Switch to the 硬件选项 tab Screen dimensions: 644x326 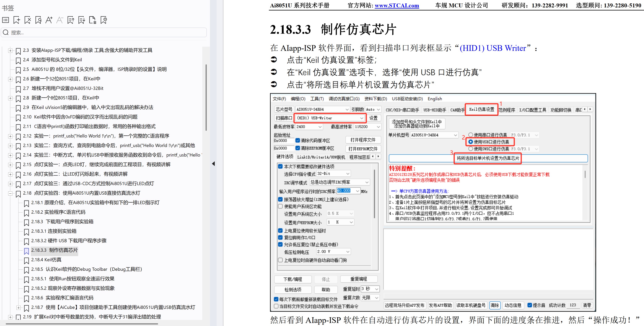tap(285, 157)
